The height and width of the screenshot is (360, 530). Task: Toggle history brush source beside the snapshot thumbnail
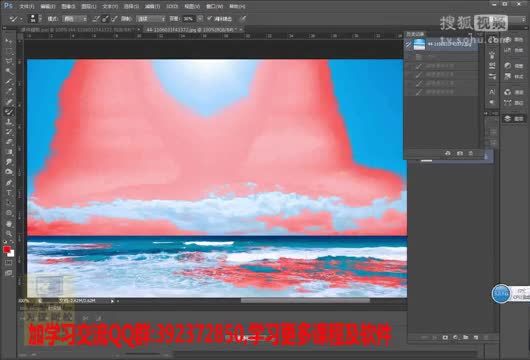click(x=408, y=44)
